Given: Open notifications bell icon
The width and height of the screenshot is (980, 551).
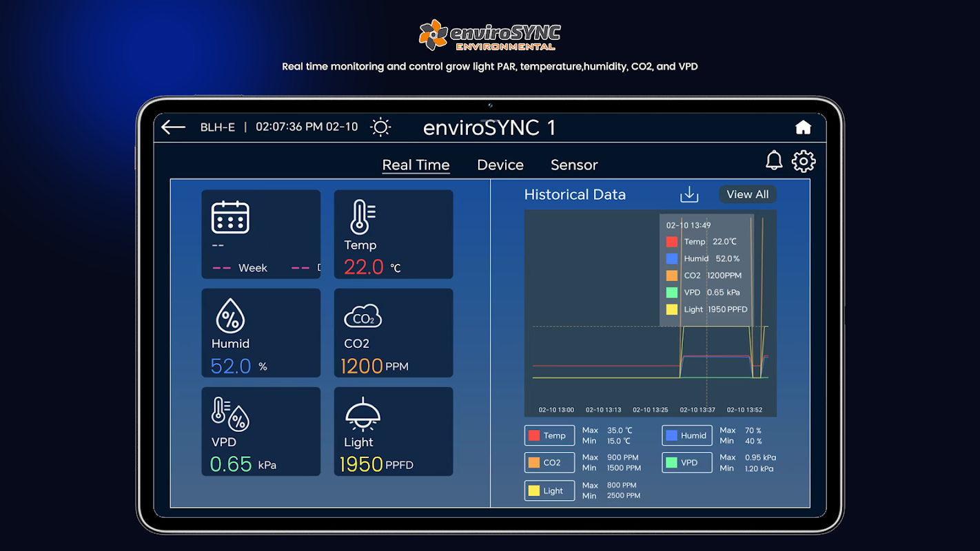Looking at the screenshot, I should (x=774, y=160).
